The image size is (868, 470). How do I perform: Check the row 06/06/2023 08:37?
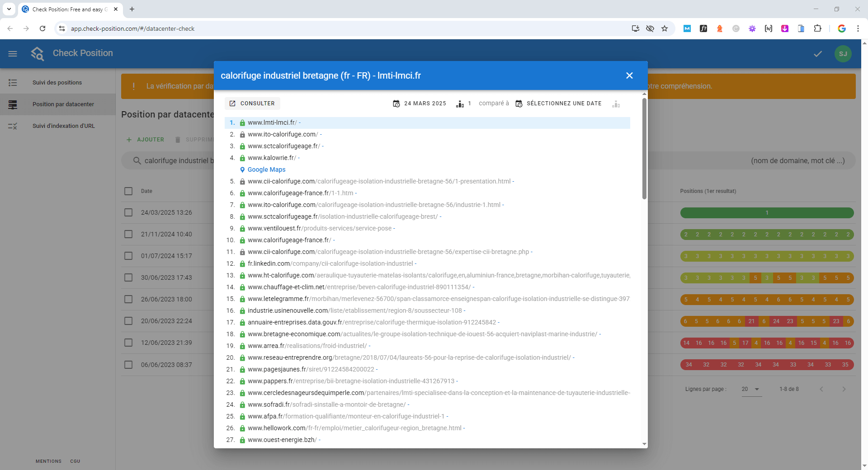128,365
